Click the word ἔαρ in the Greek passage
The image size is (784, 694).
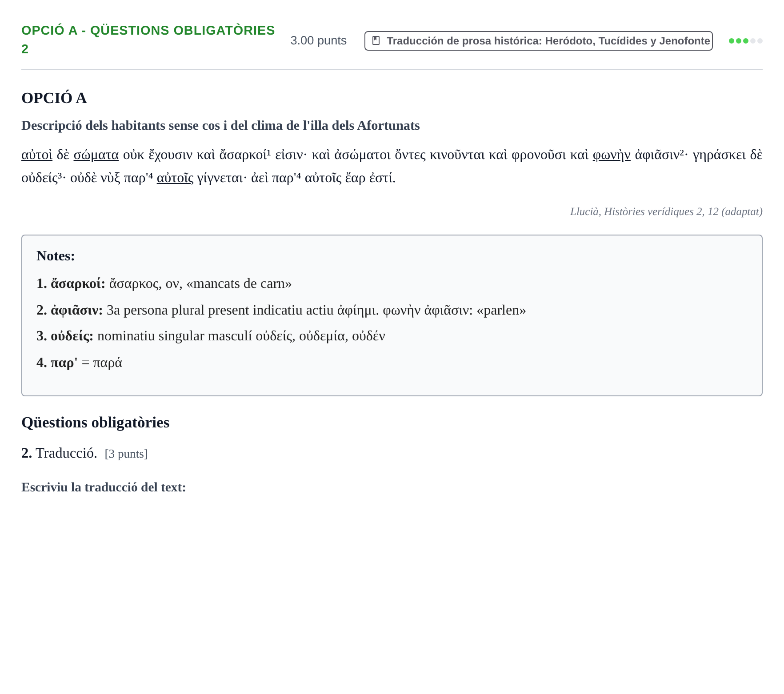(x=355, y=178)
